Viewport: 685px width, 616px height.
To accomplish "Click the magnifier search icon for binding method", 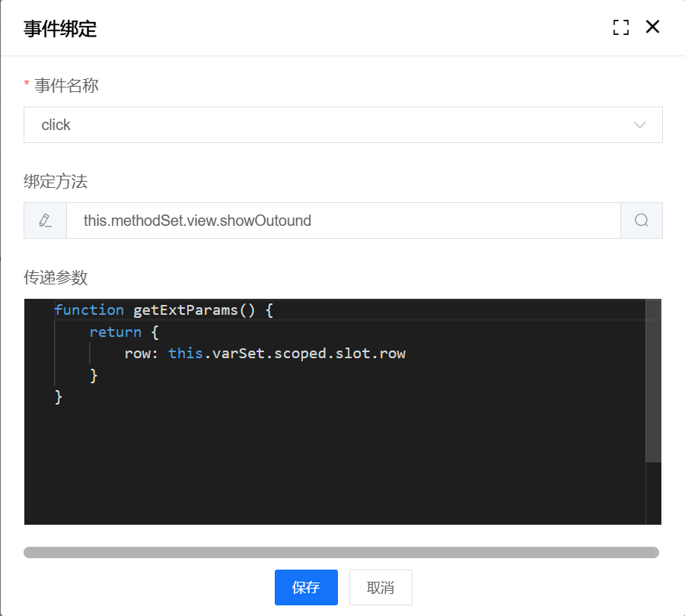I will click(642, 221).
